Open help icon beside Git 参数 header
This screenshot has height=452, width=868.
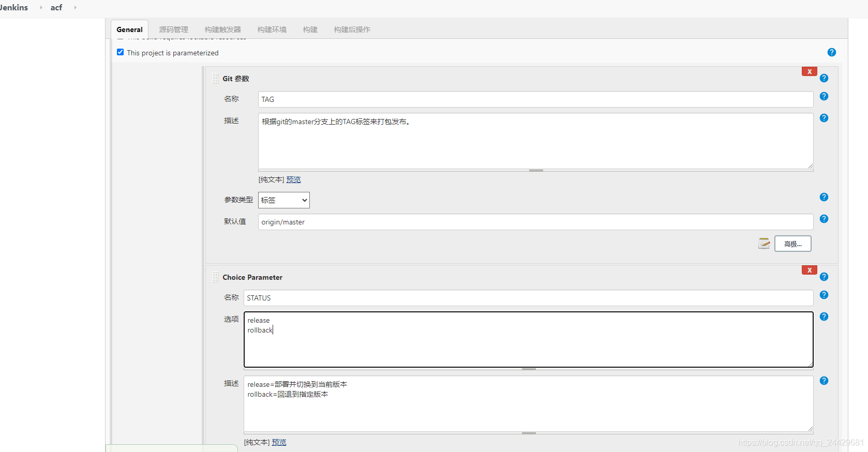[x=824, y=78]
